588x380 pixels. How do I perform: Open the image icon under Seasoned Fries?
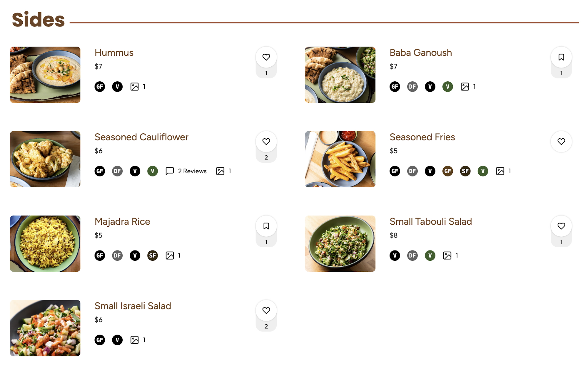point(500,171)
